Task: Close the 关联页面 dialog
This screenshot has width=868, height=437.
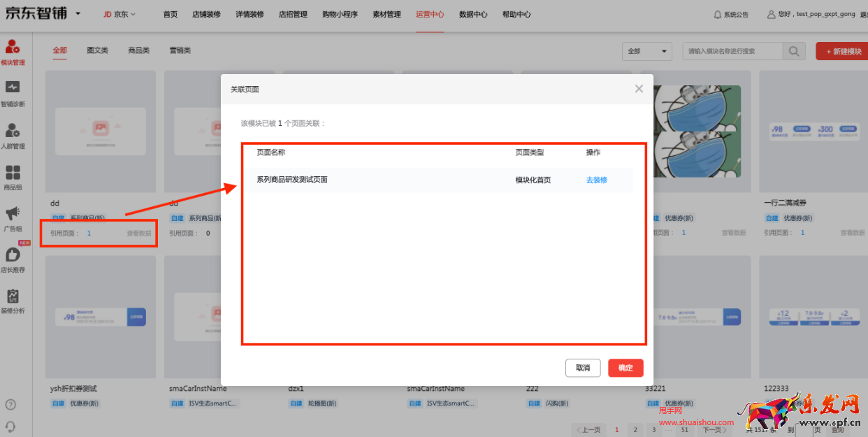Action: 638,89
